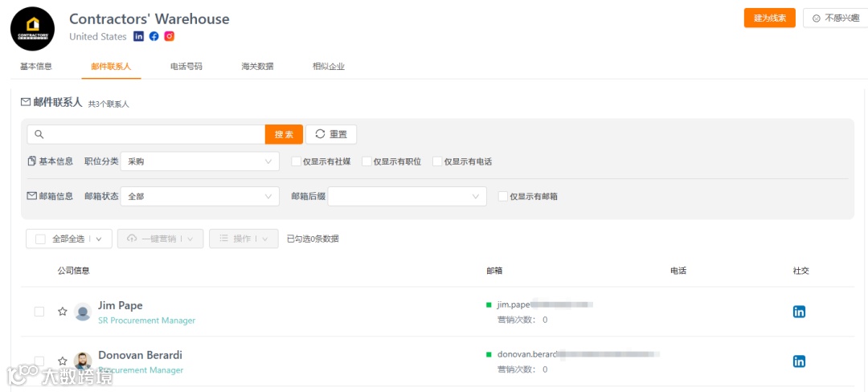The image size is (868, 392).
Task: Open the 职位分类 dropdown showing 采购
Action: (200, 161)
